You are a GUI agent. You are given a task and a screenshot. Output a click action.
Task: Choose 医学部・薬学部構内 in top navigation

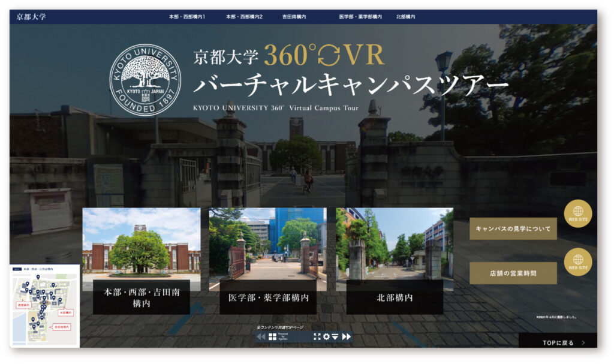pyautogui.click(x=360, y=17)
